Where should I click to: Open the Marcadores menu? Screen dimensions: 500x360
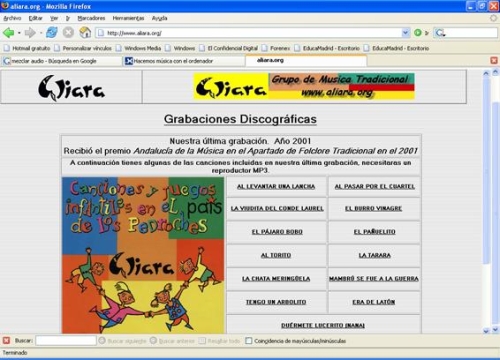[x=91, y=18]
